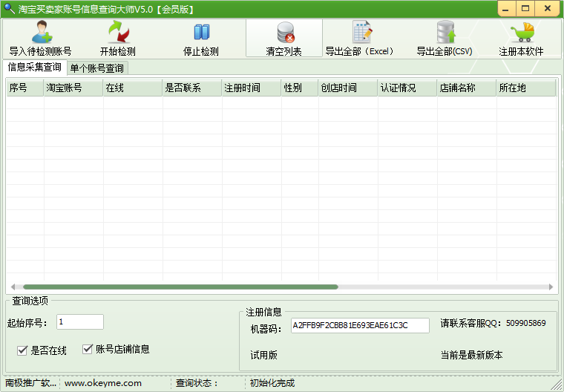Click the 查询状态 status label
Screen dimensions: 564x392
[x=197, y=383]
